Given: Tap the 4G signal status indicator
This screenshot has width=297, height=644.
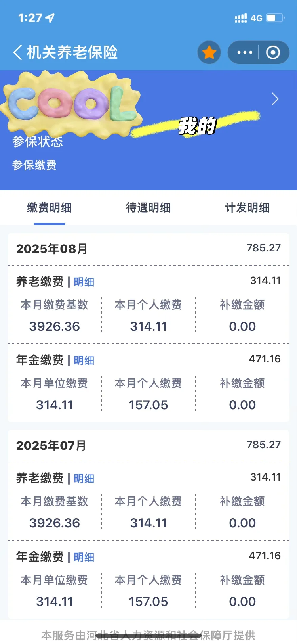Looking at the screenshot, I should point(256,18).
